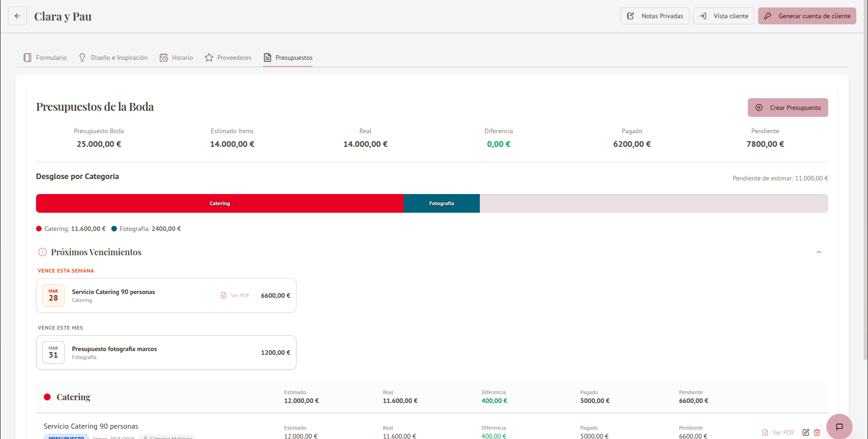The height and width of the screenshot is (439, 868).
Task: Collapse the Próximos Vencimientos section chevron
Action: [818, 252]
